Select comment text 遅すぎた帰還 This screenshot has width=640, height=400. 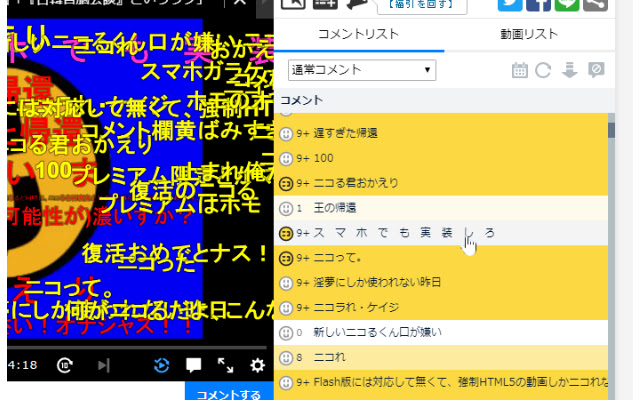click(345, 133)
